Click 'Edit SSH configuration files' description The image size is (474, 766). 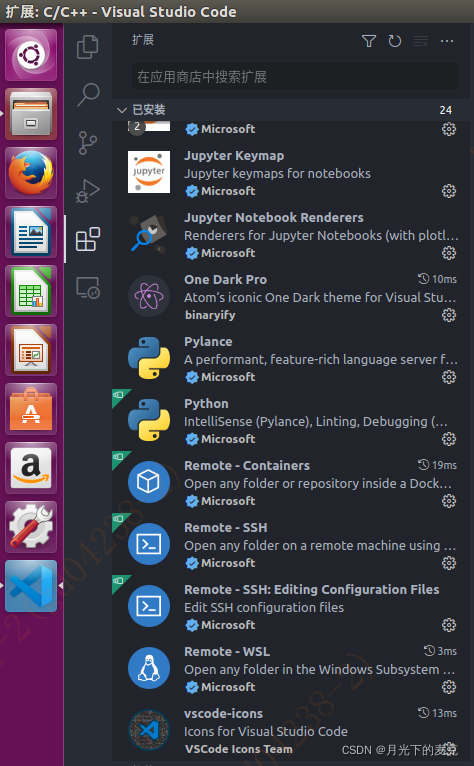[264, 608]
